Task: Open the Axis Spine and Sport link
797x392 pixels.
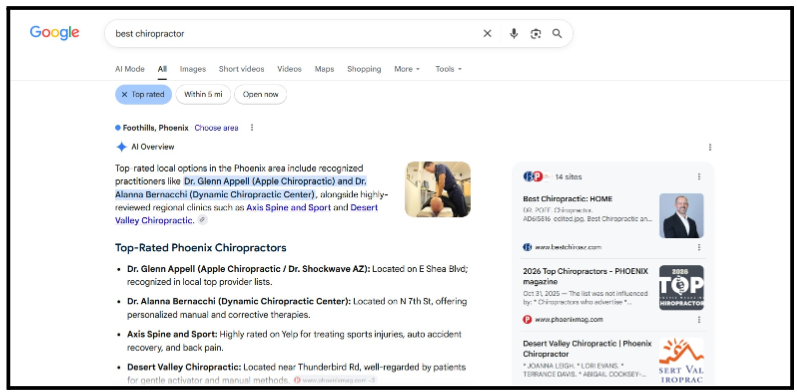Action: tap(289, 207)
